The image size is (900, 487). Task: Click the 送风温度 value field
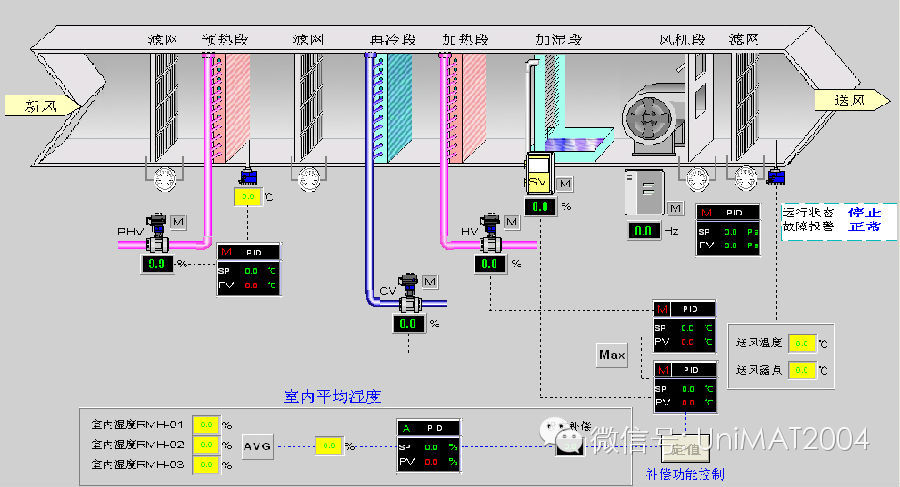(802, 344)
